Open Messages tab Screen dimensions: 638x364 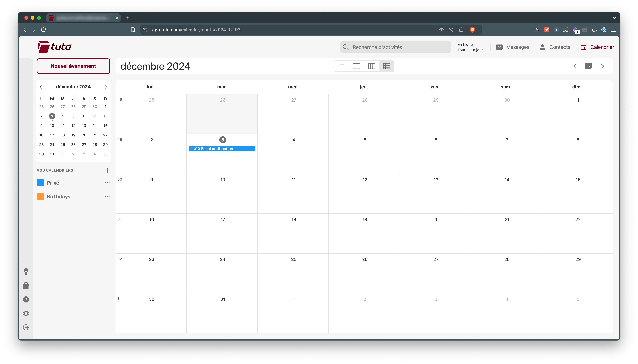point(513,47)
